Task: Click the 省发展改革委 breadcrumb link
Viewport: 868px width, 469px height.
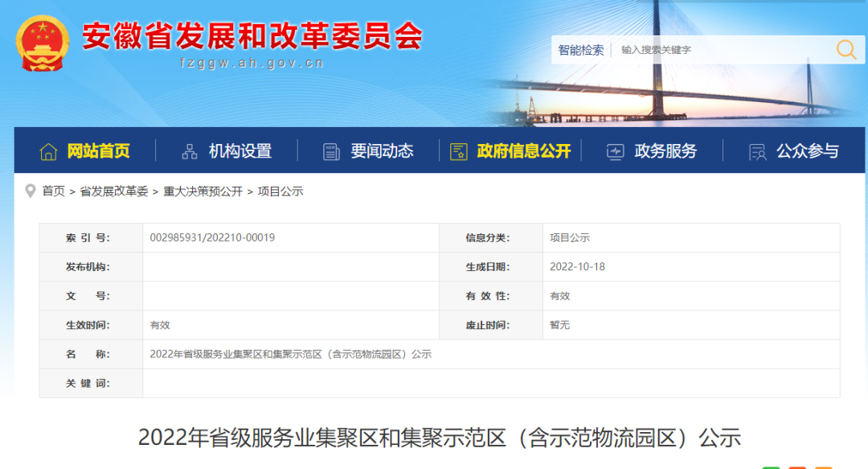Action: [x=114, y=191]
